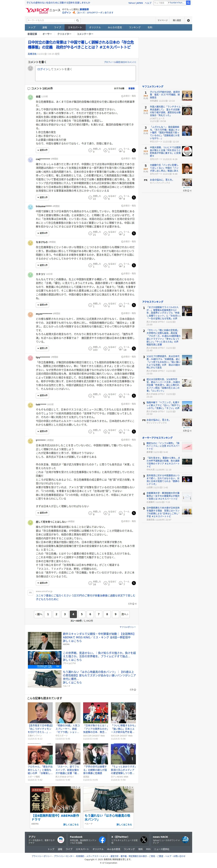Open the トップ navigation tab
Screen dimensions: 217x868
tap(32, 27)
